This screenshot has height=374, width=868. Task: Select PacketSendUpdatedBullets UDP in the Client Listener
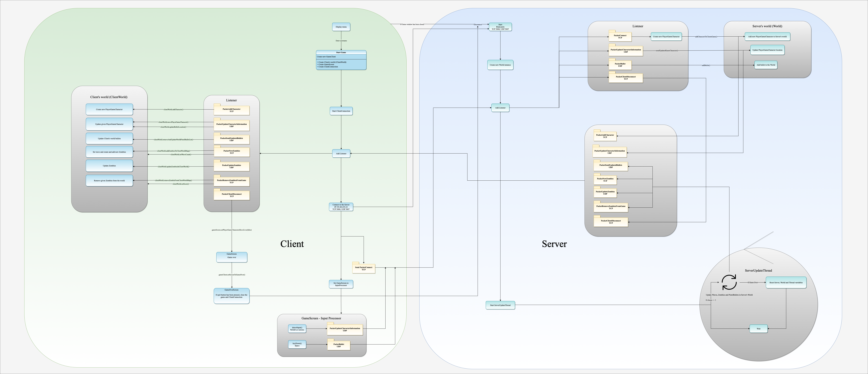(x=232, y=139)
